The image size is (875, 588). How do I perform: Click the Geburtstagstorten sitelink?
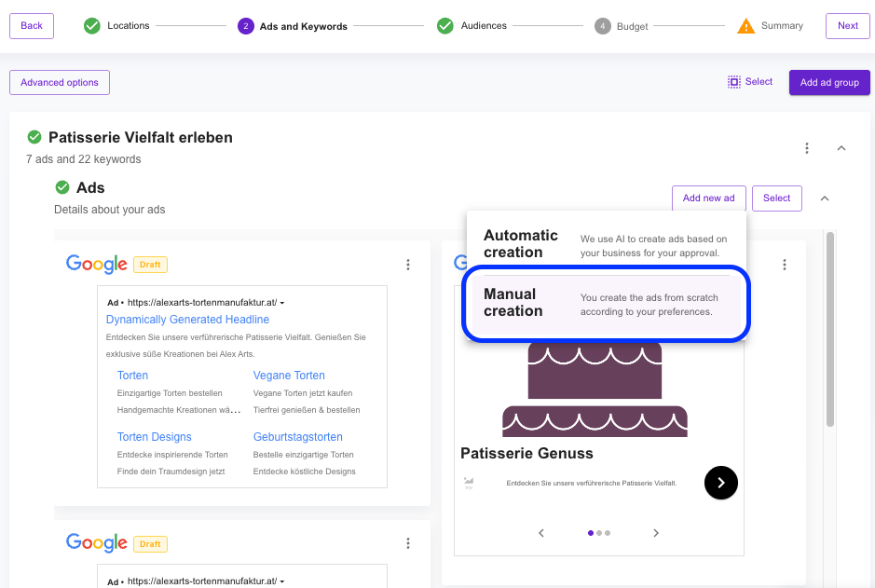click(x=297, y=437)
